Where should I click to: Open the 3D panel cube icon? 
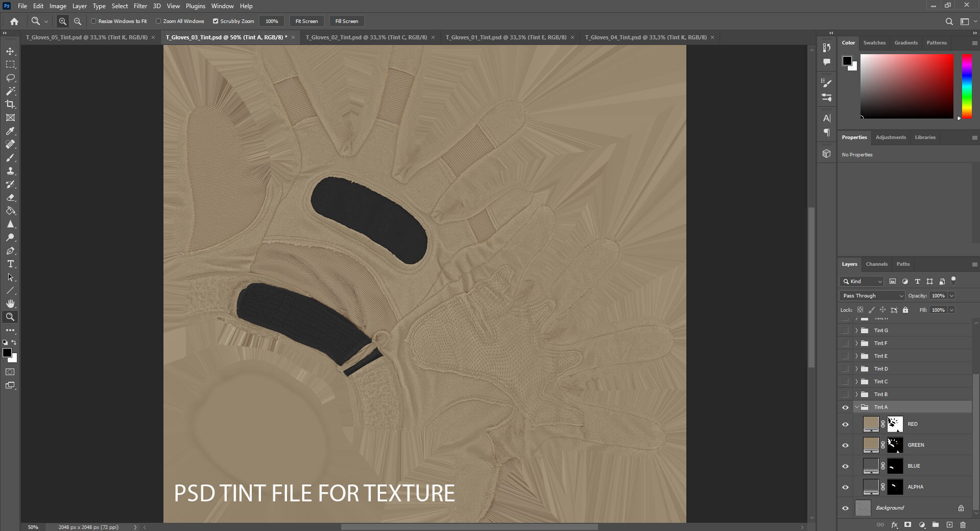[x=826, y=153]
